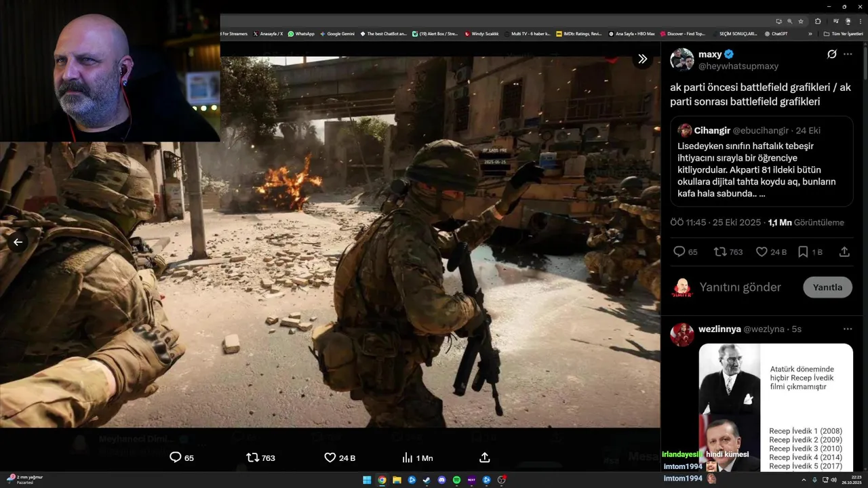
Task: Click the share icon under the image
Action: pyautogui.click(x=485, y=457)
